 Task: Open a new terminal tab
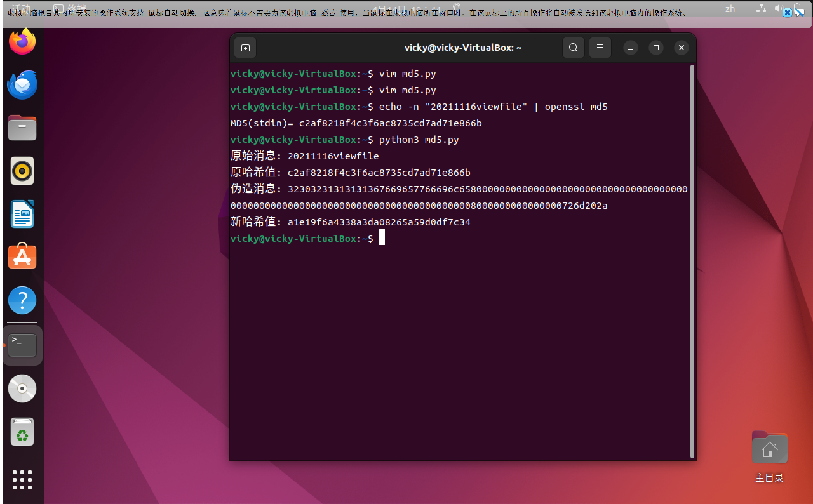245,48
